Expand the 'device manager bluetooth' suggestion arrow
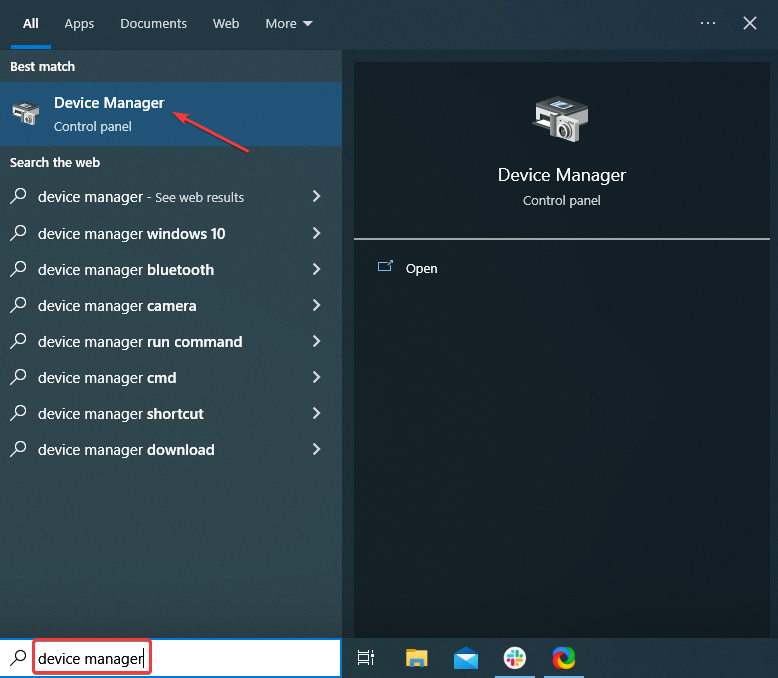The height and width of the screenshot is (678, 778). click(x=316, y=269)
